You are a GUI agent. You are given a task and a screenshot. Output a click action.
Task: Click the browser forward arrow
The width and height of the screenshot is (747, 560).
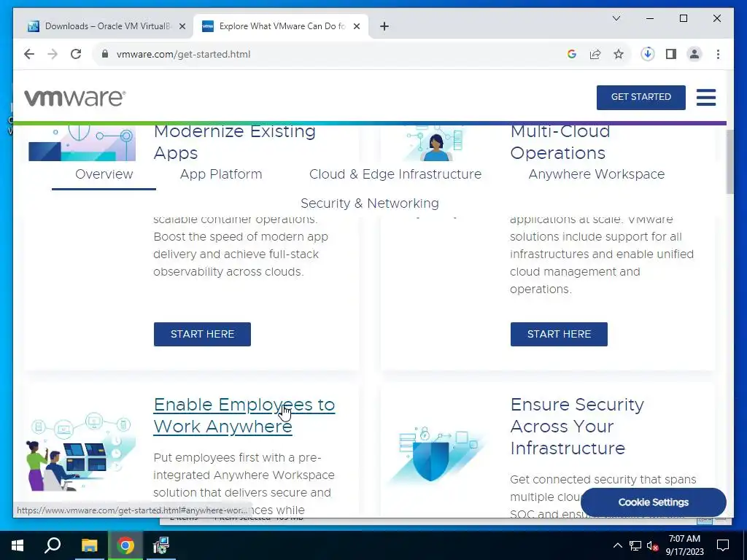[53, 54]
